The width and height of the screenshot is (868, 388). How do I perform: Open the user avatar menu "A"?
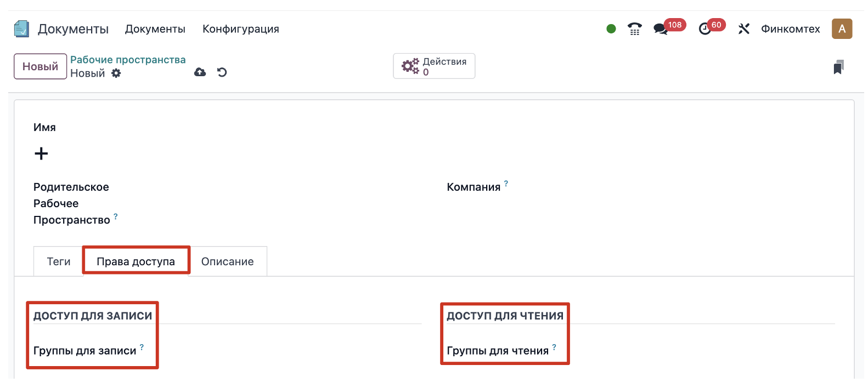[842, 29]
